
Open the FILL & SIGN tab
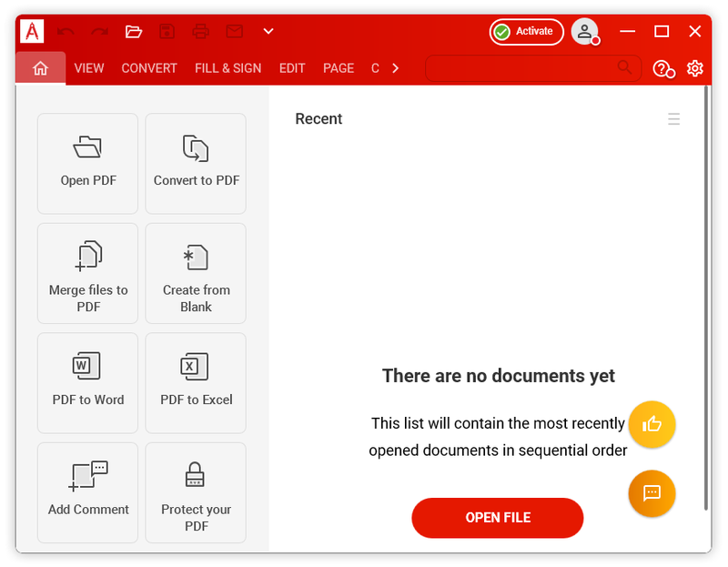(x=228, y=68)
